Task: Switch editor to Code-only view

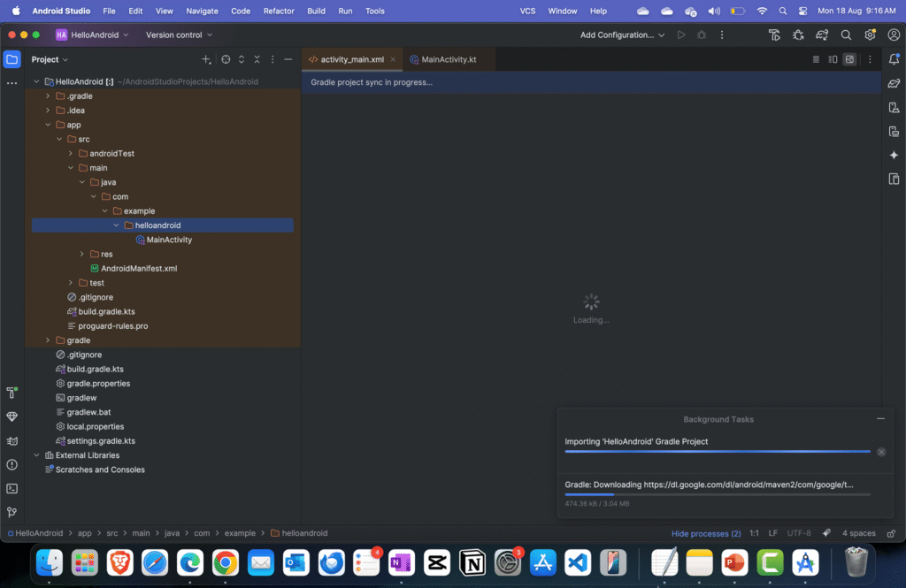Action: point(816,59)
